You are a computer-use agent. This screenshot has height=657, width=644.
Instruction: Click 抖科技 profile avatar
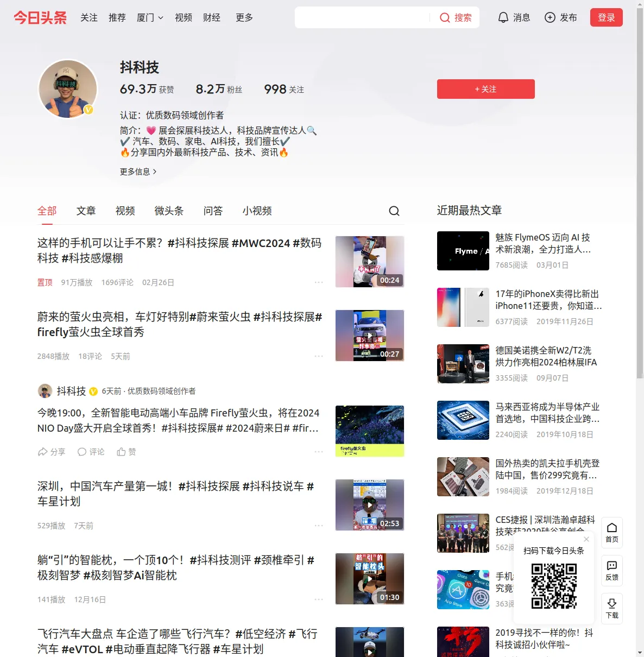[68, 89]
